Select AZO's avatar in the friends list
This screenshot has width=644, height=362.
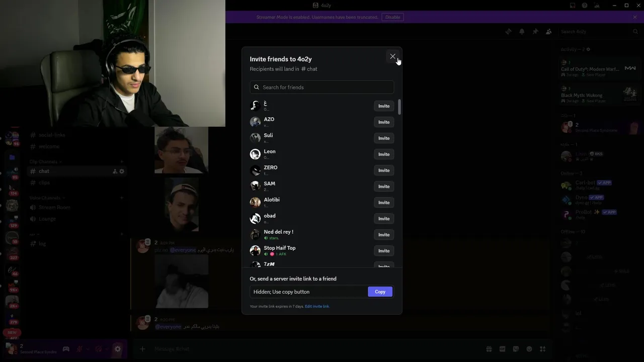pyautogui.click(x=255, y=122)
